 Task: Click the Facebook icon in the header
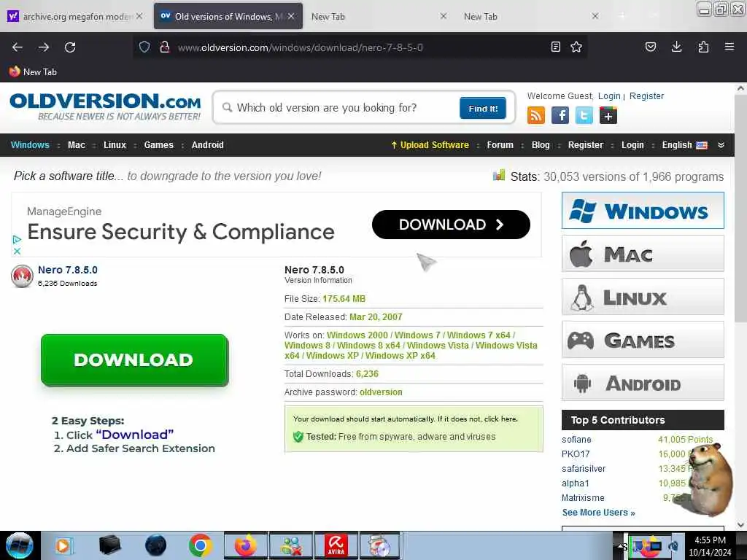(x=560, y=115)
